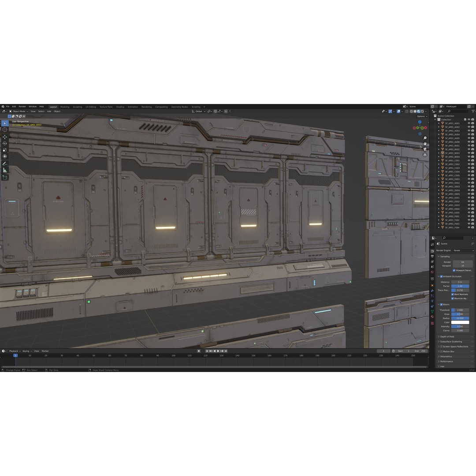476x476 pixels.
Task: Click the Bloom Color white swatch
Action: click(460, 322)
